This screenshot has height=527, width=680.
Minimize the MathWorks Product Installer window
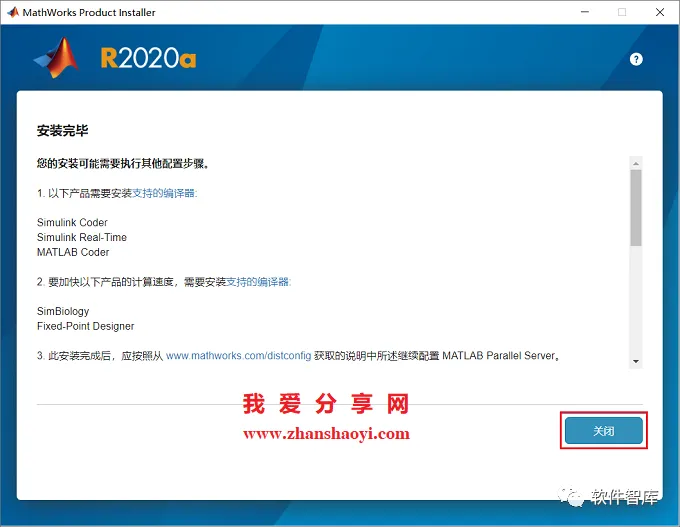585,12
